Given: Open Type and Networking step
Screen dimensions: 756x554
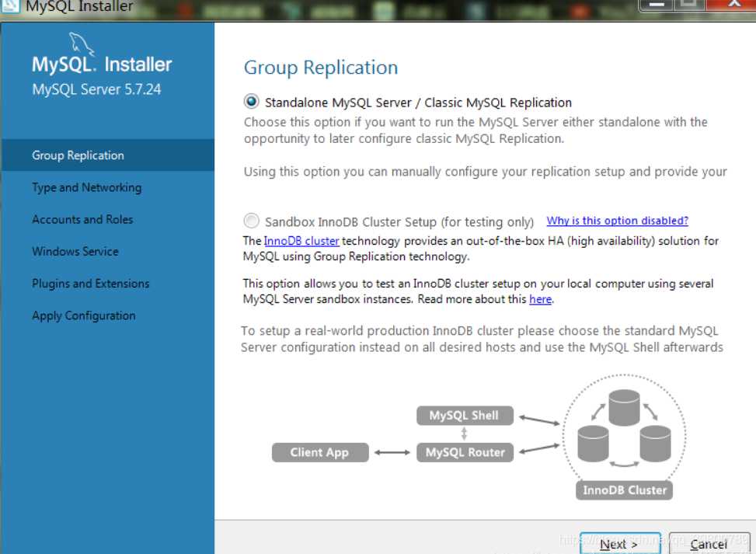Looking at the screenshot, I should pos(87,187).
